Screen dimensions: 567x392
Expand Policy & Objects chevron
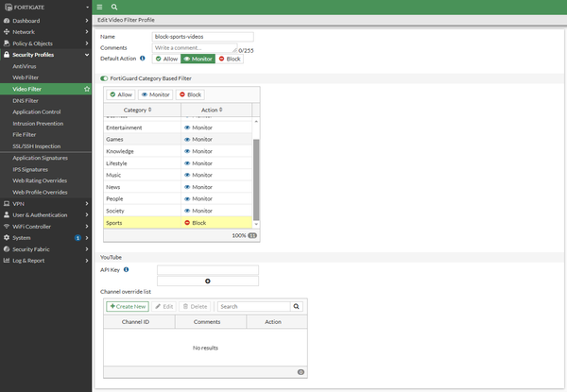[87, 43]
